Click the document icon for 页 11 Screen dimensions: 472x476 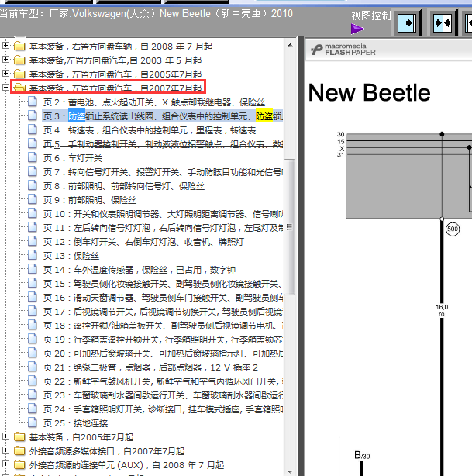33,227
